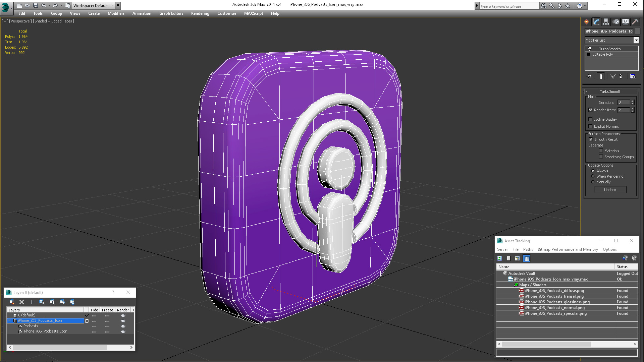Click Select Highlighted Objects and Layers icon
Screen dimensions: 644x362
point(42,302)
